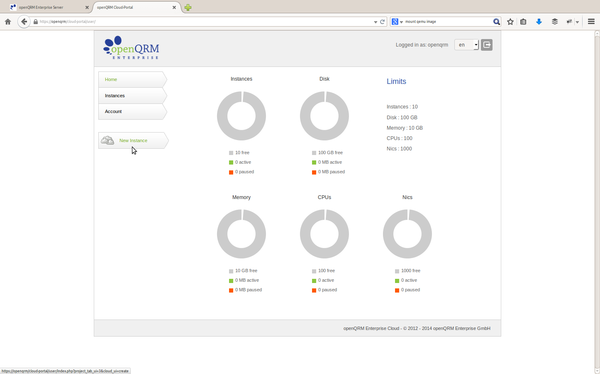Reload the page with the refresh icon
This screenshot has width=600, height=374.
(x=382, y=22)
